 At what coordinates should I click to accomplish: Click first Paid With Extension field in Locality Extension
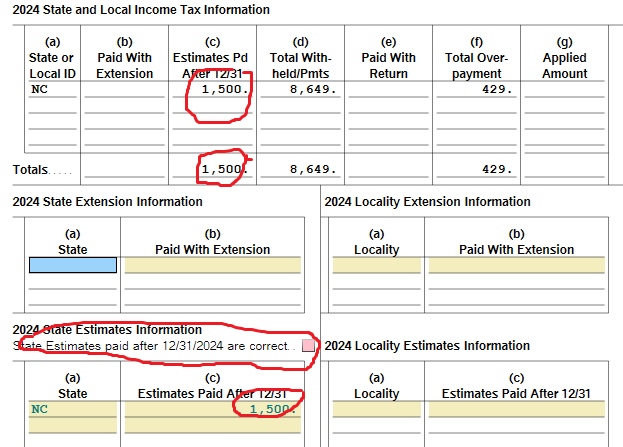click(515, 265)
